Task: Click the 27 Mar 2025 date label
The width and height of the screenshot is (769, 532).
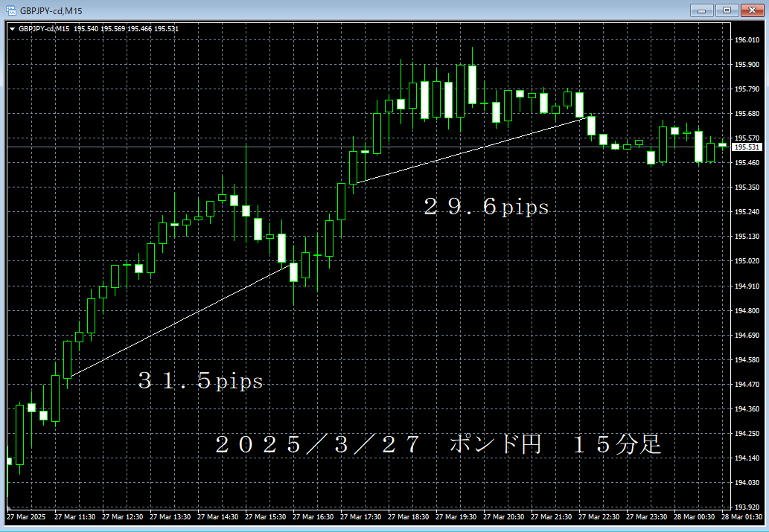Action: tap(26, 517)
